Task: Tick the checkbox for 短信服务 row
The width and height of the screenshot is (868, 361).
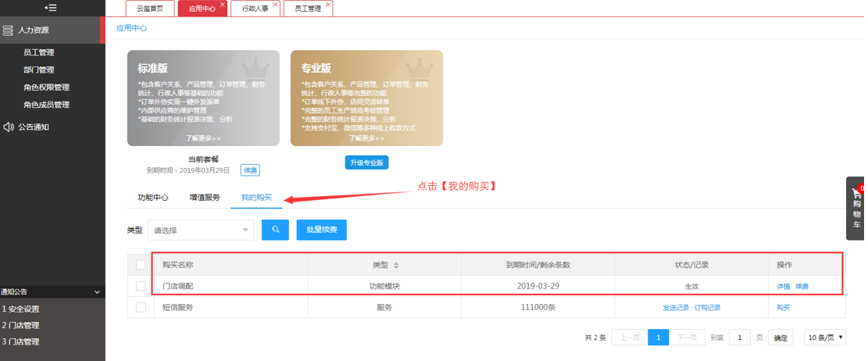Action: (x=141, y=307)
